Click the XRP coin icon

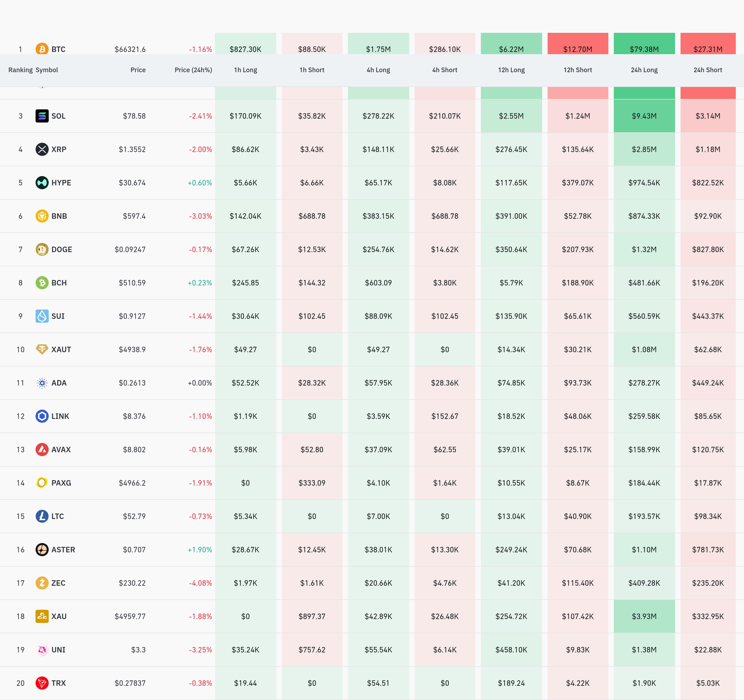point(42,149)
